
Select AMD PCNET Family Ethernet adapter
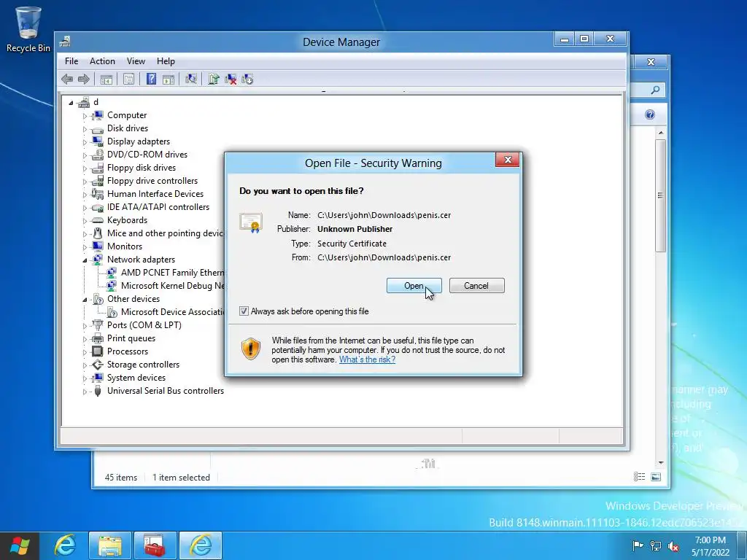click(x=172, y=273)
